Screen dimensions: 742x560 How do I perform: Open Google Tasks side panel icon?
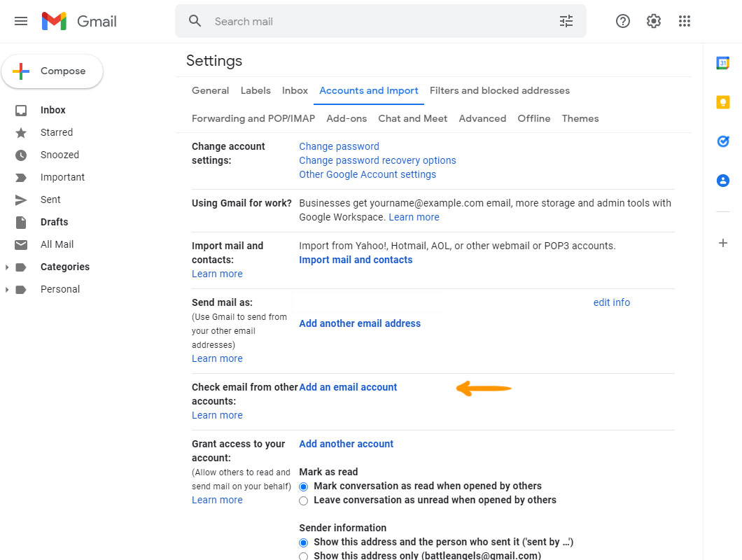[x=722, y=141]
